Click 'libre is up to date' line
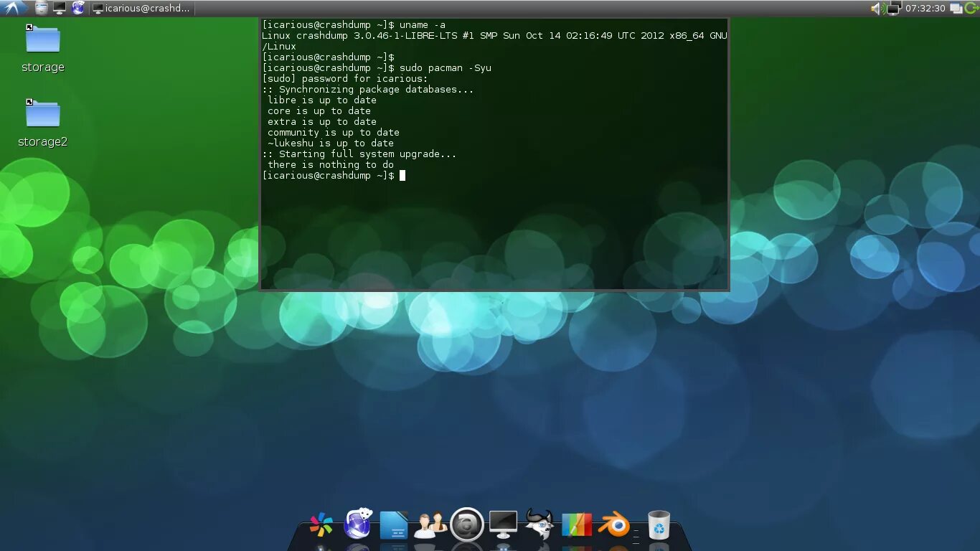Screen dimensions: 980x551 pyautogui.click(x=322, y=100)
